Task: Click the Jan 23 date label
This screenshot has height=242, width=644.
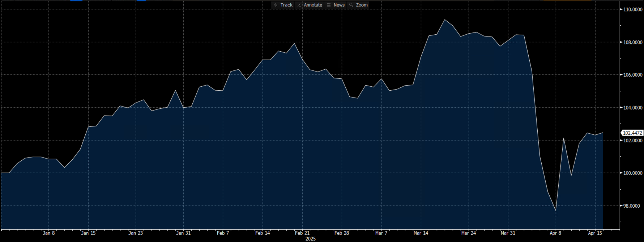Action: 136,233
